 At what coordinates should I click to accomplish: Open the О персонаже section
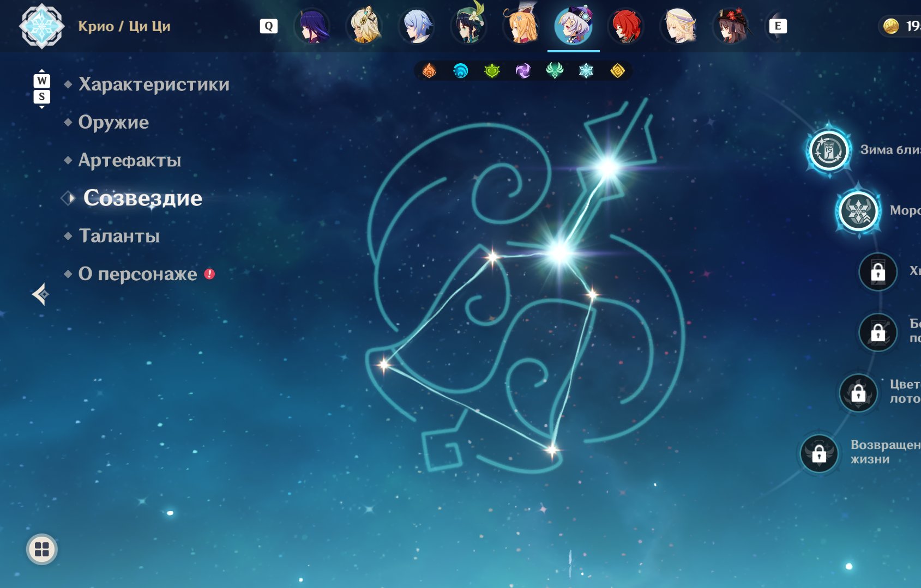[x=138, y=274]
